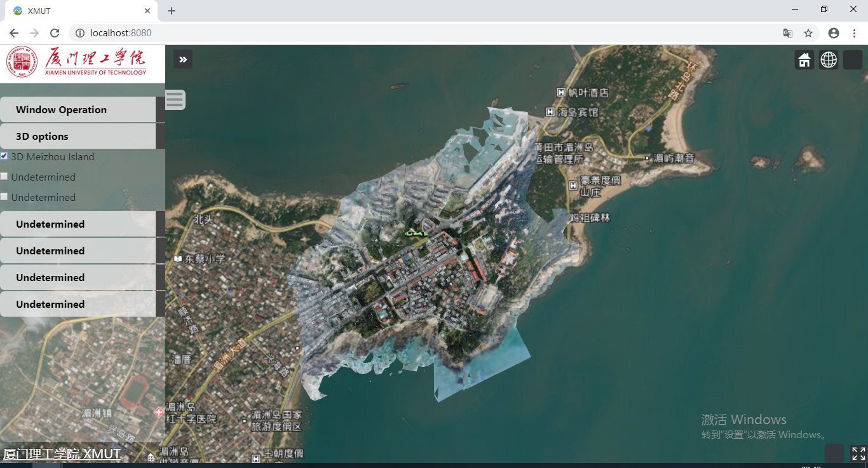This screenshot has height=468, width=868.
Task: Open Chrome's translate icon in the address bar
Action: click(788, 32)
